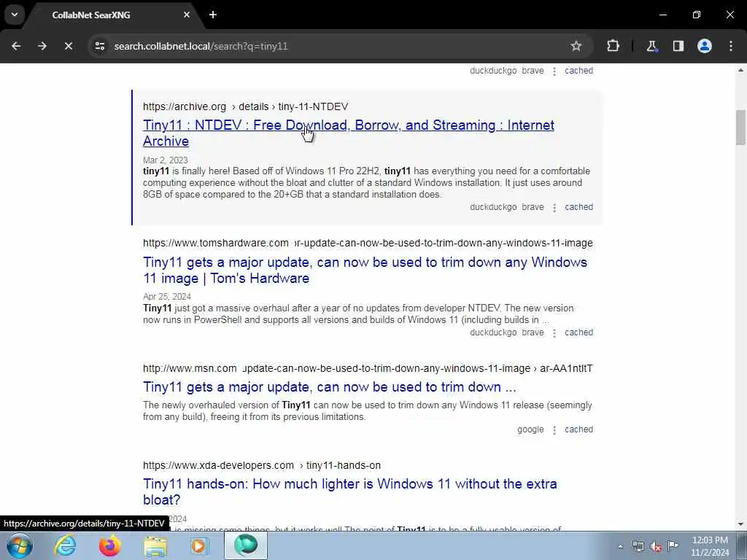Open the Extensions puzzle icon

(x=613, y=46)
